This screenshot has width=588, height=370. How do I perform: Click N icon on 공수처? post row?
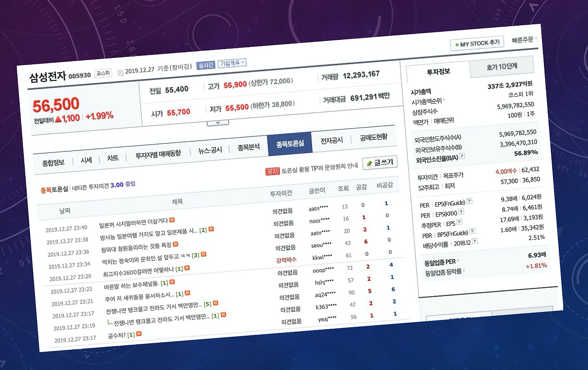pyautogui.click(x=139, y=333)
